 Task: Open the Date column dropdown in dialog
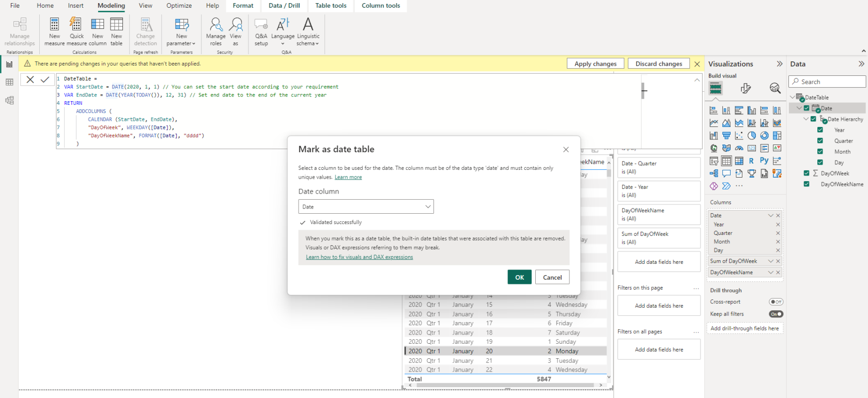366,206
